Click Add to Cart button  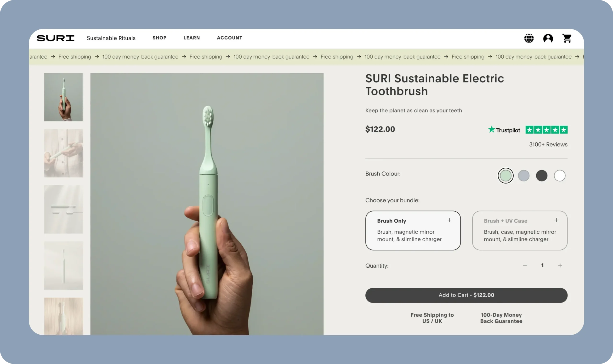pos(466,295)
